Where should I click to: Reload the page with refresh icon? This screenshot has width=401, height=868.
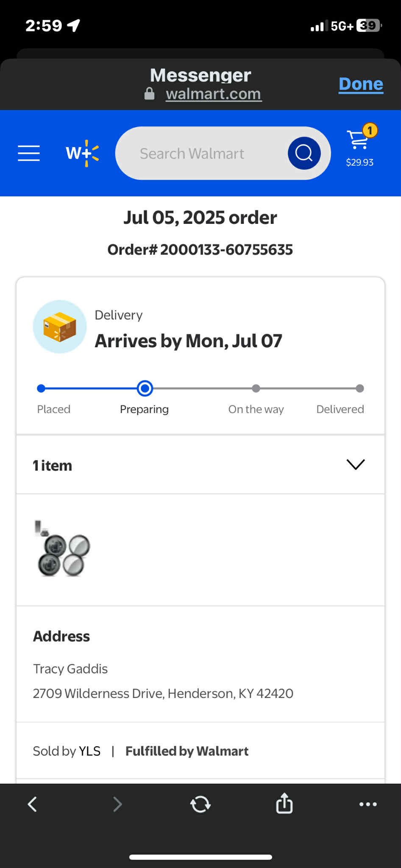(200, 804)
